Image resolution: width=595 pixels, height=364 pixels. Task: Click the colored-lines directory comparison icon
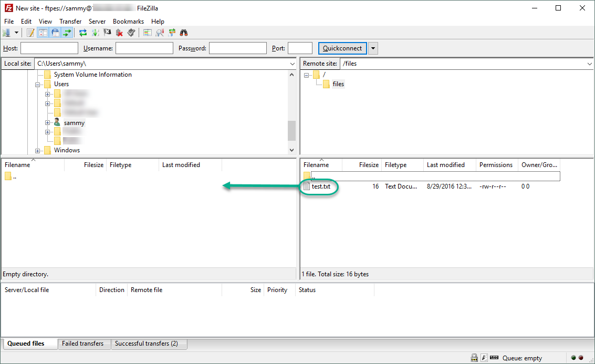pyautogui.click(x=147, y=33)
